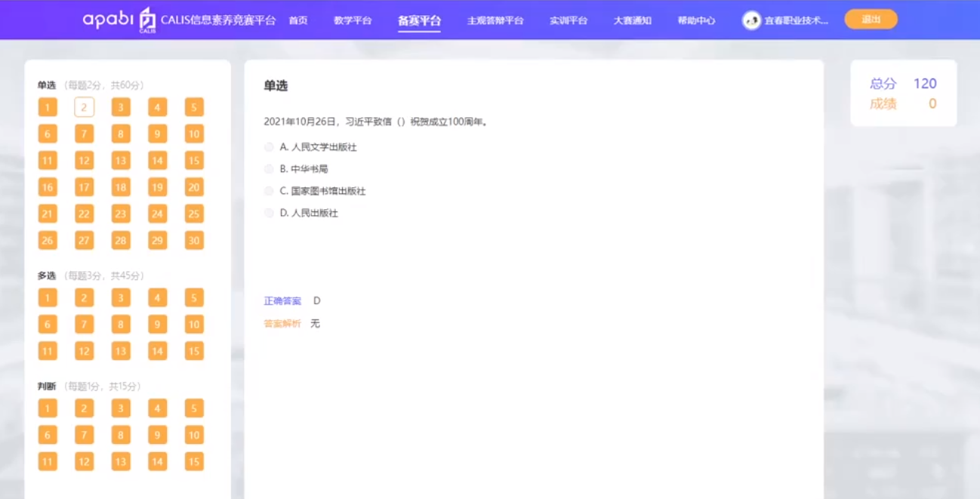This screenshot has width=980, height=499.
Task: Open true/false (判断) question 1
Action: click(48, 408)
